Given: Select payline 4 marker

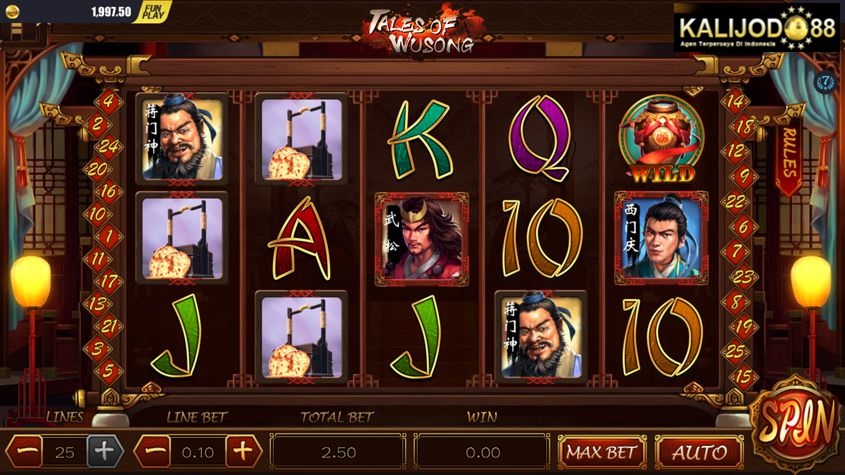Looking at the screenshot, I should point(109,101).
